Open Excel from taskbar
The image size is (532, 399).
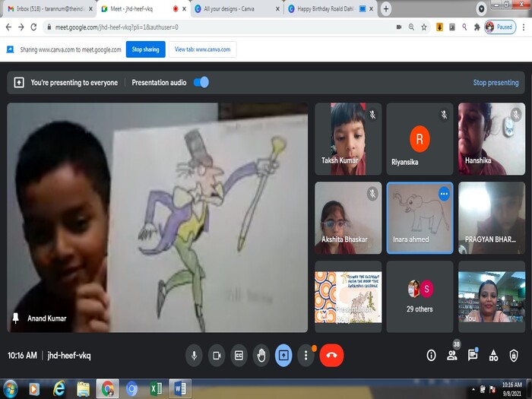(156, 389)
